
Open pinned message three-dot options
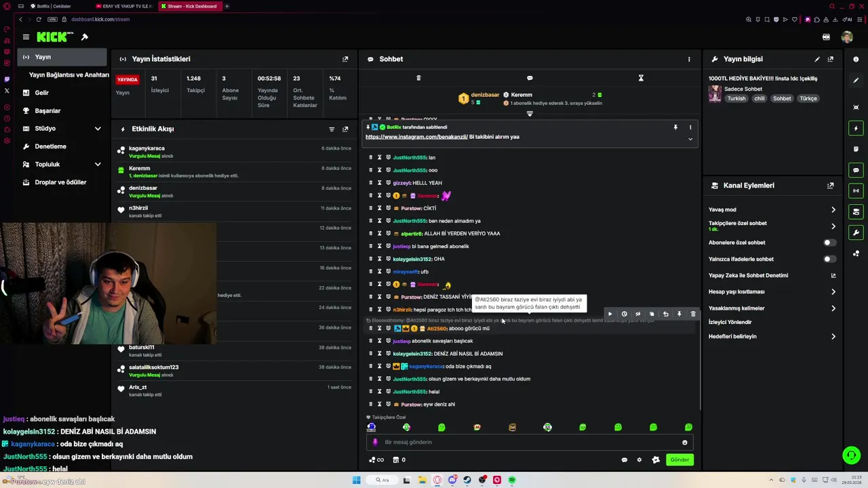point(690,127)
